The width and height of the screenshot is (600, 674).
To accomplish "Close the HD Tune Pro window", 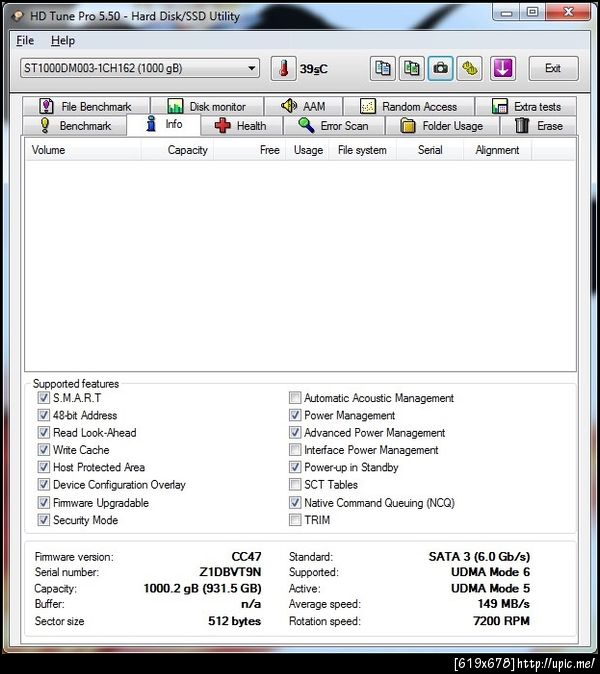I will tap(568, 12).
